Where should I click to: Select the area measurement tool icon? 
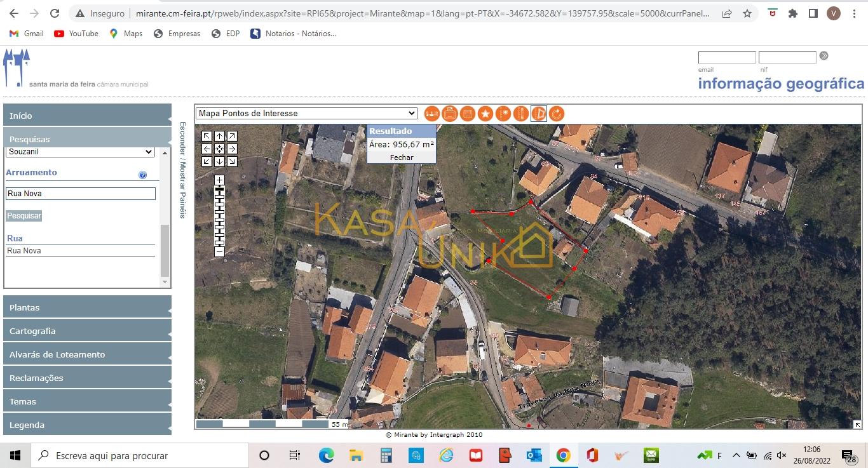click(538, 114)
